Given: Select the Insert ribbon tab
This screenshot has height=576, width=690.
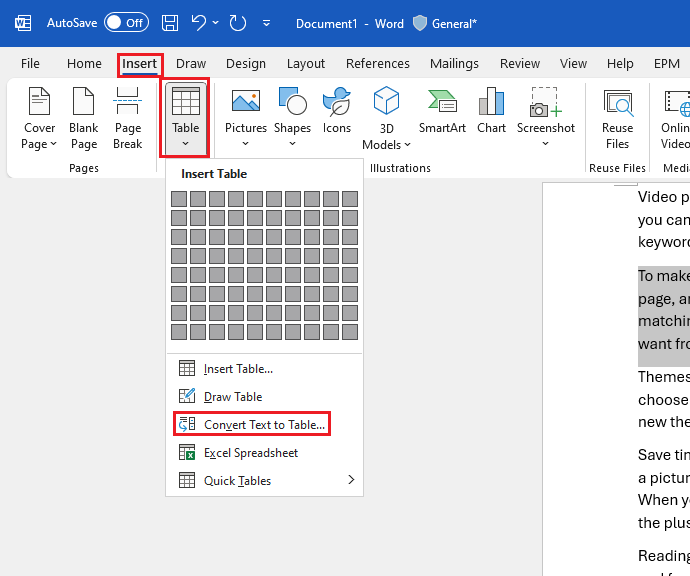Looking at the screenshot, I should [139, 64].
